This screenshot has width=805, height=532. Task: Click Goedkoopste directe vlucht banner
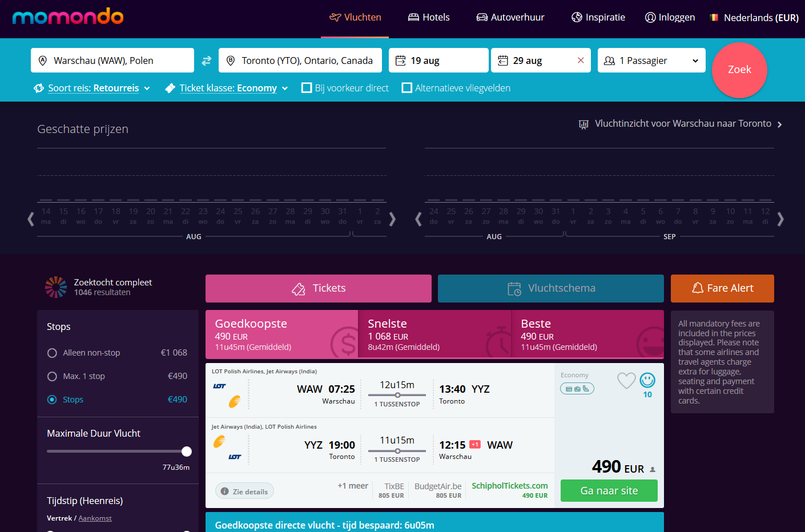pyautogui.click(x=434, y=523)
